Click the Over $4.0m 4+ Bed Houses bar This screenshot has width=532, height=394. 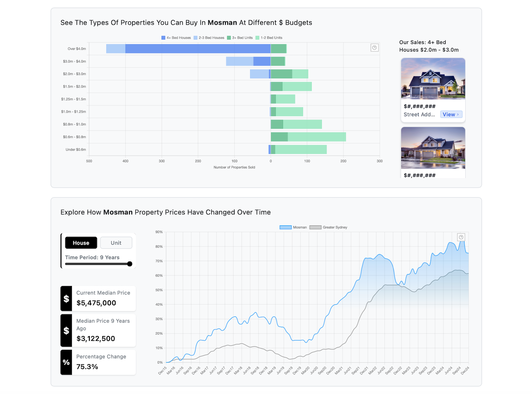point(198,49)
